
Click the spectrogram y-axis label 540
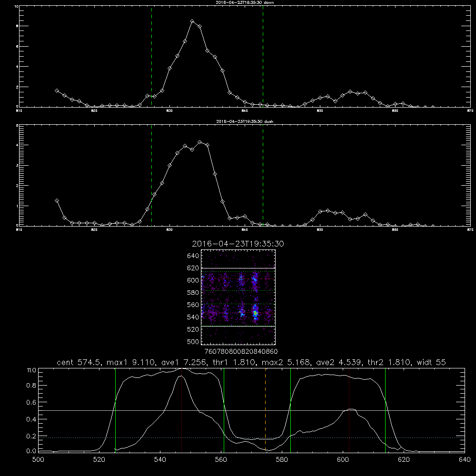(x=193, y=317)
